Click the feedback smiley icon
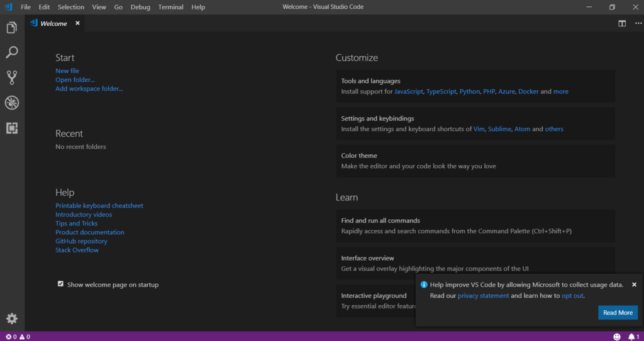 click(616, 337)
